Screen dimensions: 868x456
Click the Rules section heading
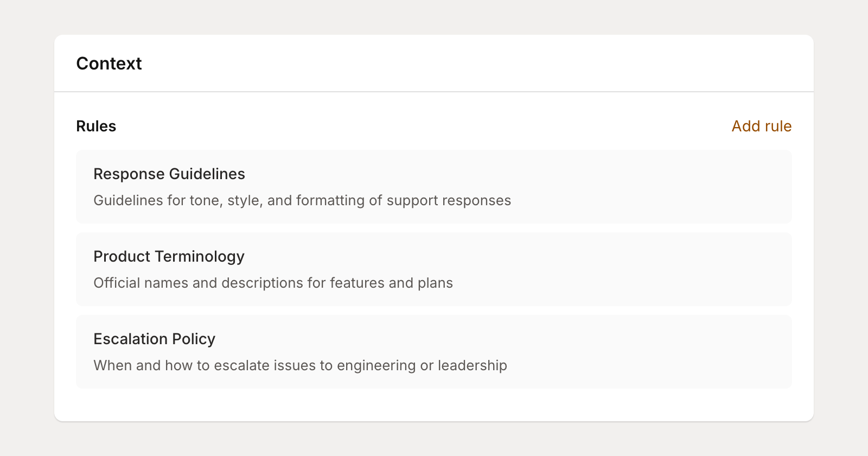coord(96,126)
